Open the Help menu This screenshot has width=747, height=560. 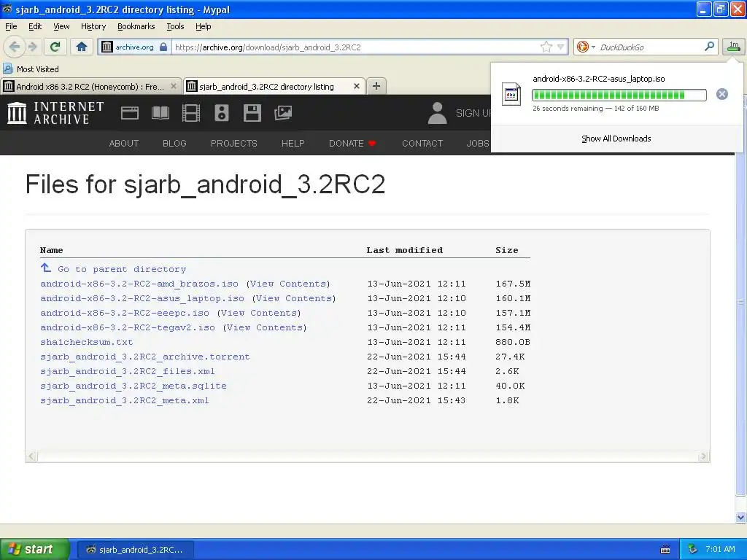pos(204,26)
